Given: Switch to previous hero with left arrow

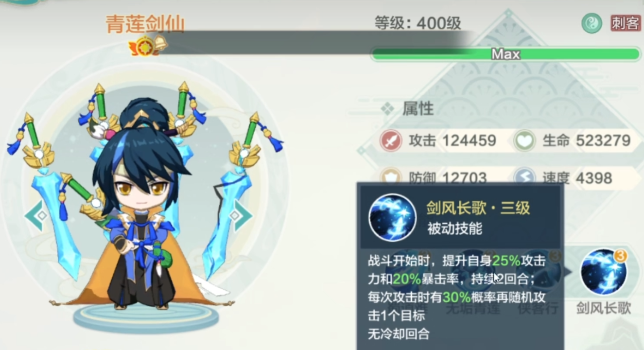Looking at the screenshot, I should 36,215.
